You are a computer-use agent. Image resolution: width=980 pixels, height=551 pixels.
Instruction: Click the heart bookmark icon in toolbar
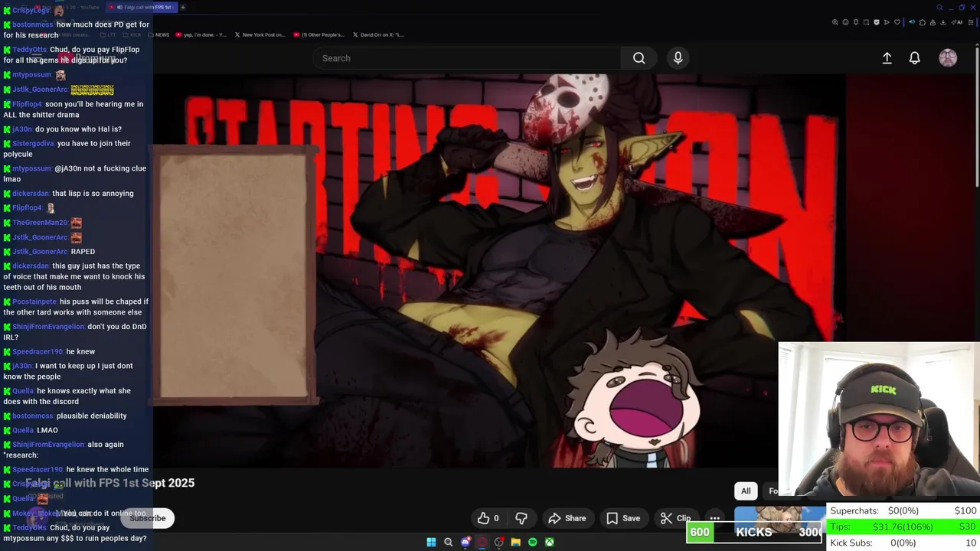pos(897,22)
